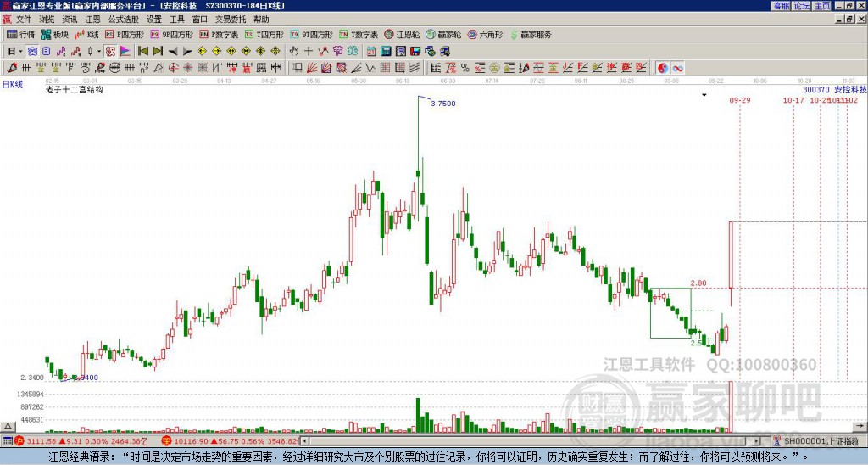Open the calculator icon

click(x=387, y=51)
